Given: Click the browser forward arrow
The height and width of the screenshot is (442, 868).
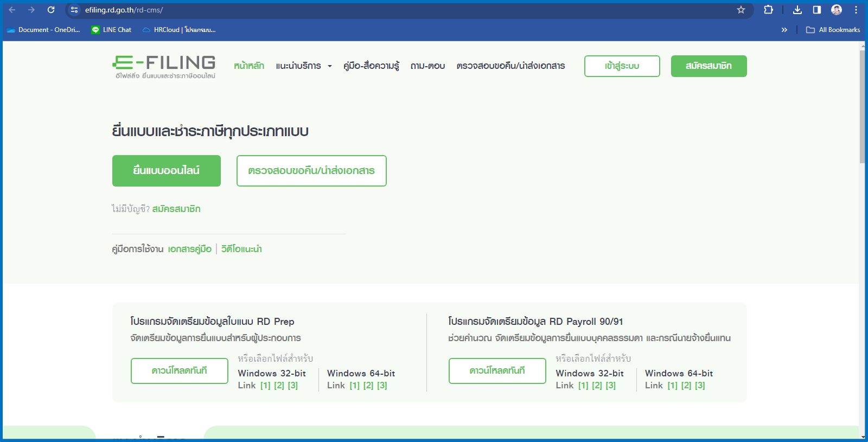Looking at the screenshot, I should 31,10.
